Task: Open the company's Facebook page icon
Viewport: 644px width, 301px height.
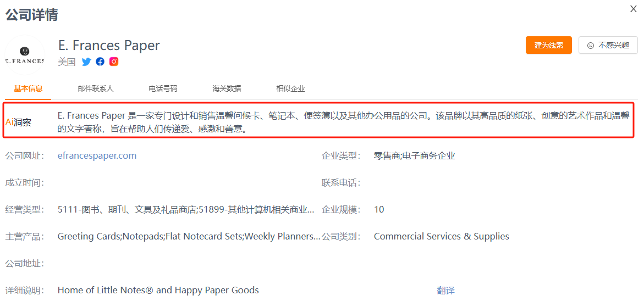Action: pos(100,62)
